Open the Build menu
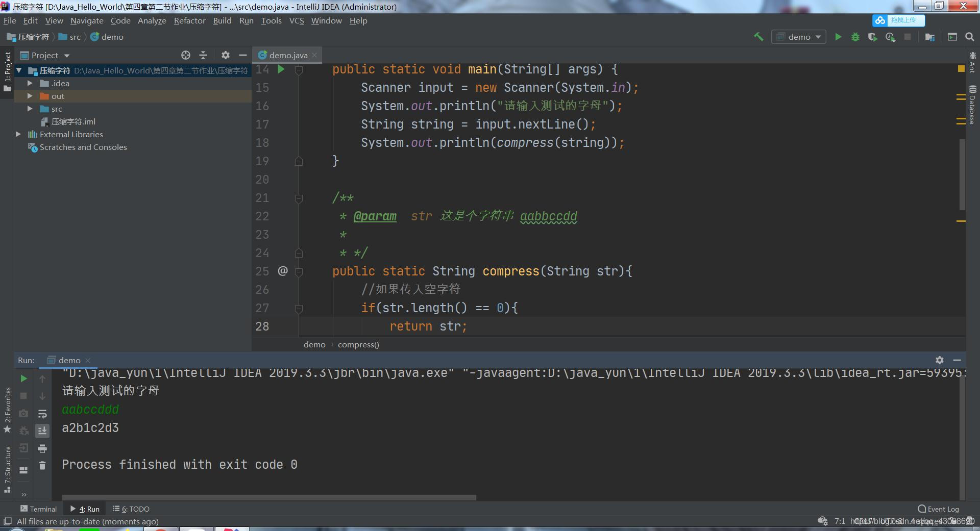Screen dimensions: 980x531 [222, 20]
